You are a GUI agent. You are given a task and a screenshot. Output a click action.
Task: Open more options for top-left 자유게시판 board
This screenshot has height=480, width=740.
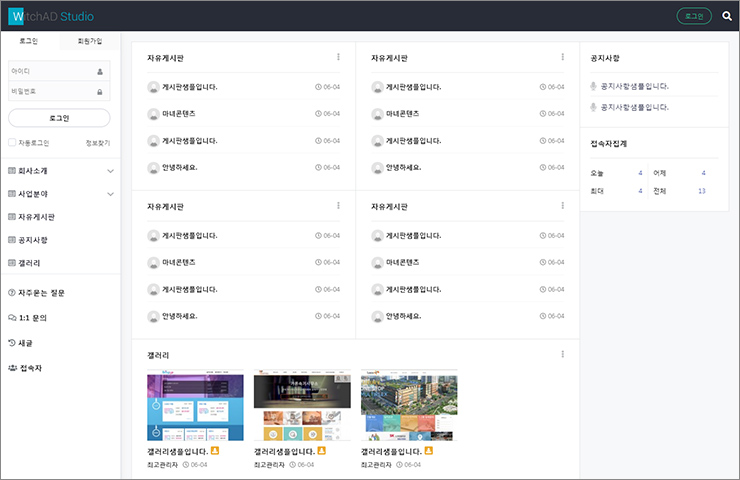338,57
